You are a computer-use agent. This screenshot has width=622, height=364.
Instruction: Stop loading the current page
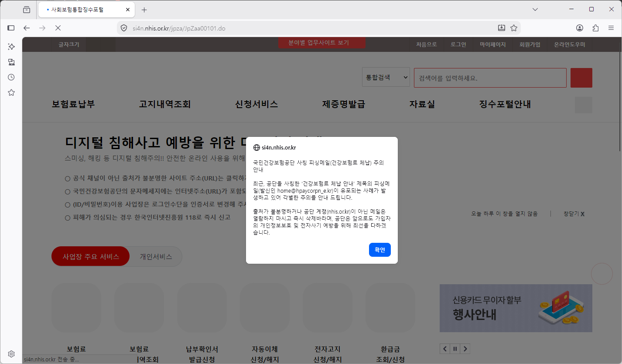tap(58, 28)
